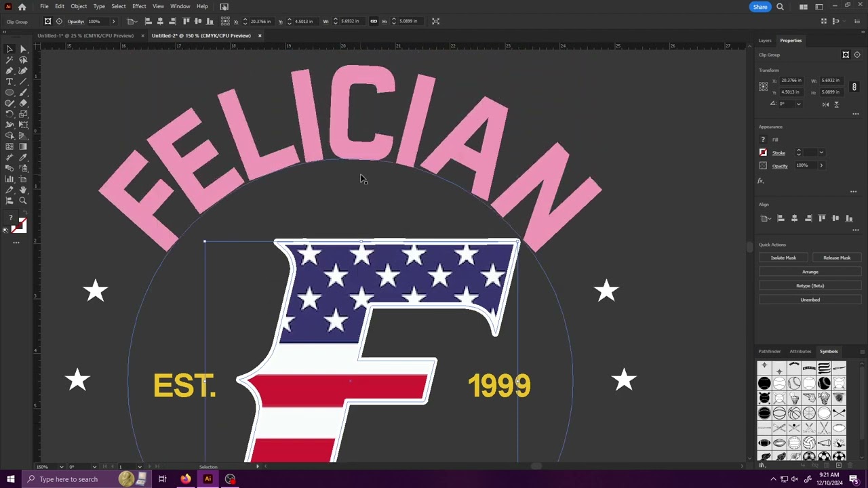Click Isolate Mask button

point(783,258)
